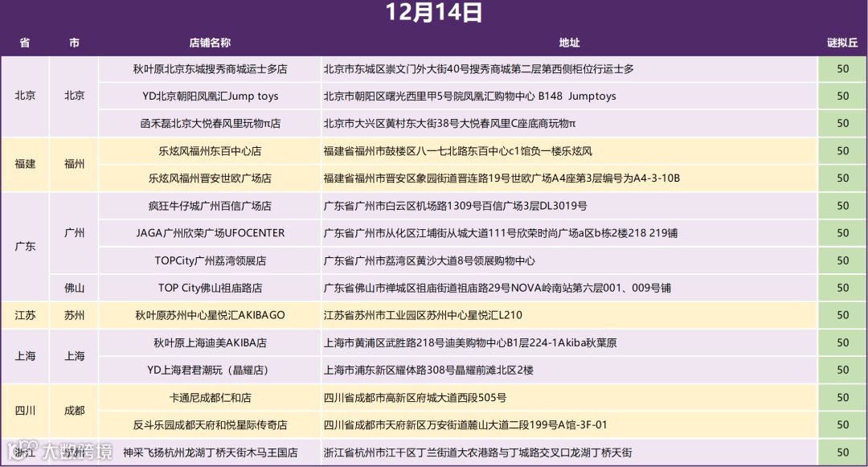
Task: Select store 疯狂牛仔城广州百信广场店
Action: pos(210,206)
